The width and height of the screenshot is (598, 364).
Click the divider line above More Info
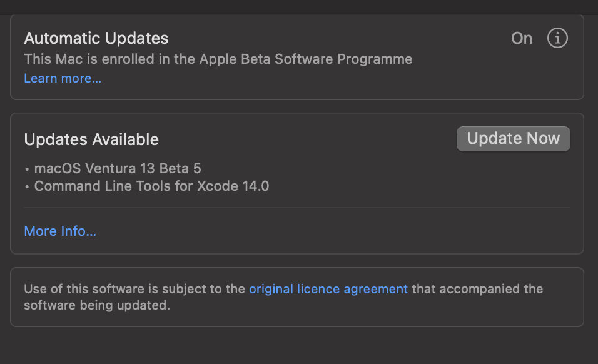tap(297, 208)
